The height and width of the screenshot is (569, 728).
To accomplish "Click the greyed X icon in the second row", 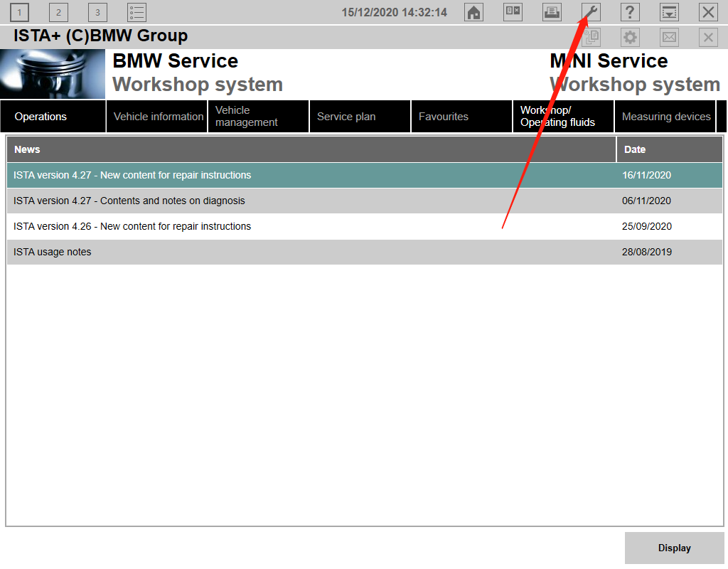I will click(708, 37).
